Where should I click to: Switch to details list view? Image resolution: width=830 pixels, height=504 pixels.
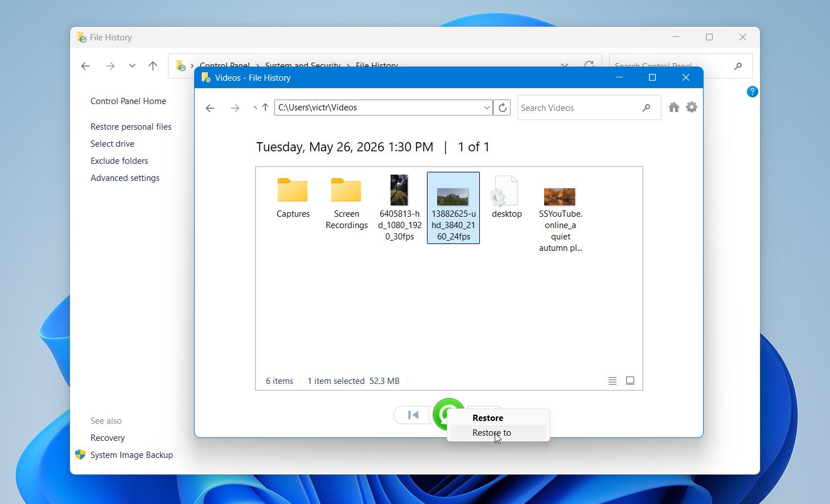click(x=613, y=381)
